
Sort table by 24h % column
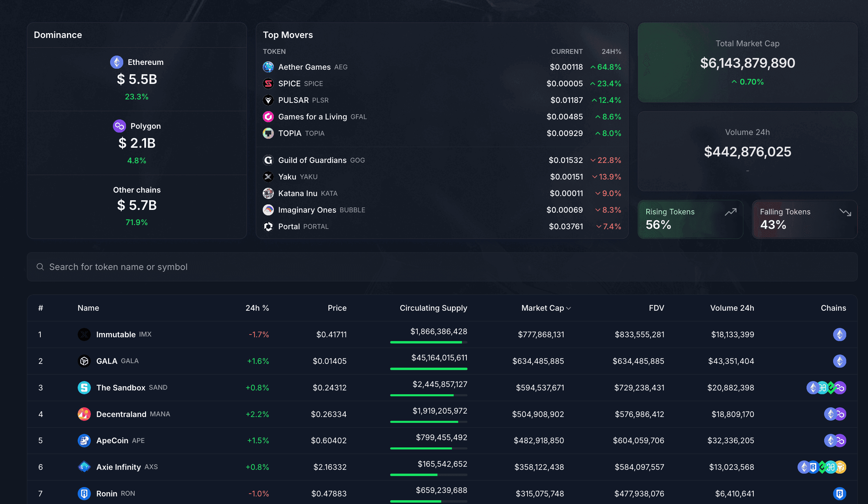coord(257,308)
